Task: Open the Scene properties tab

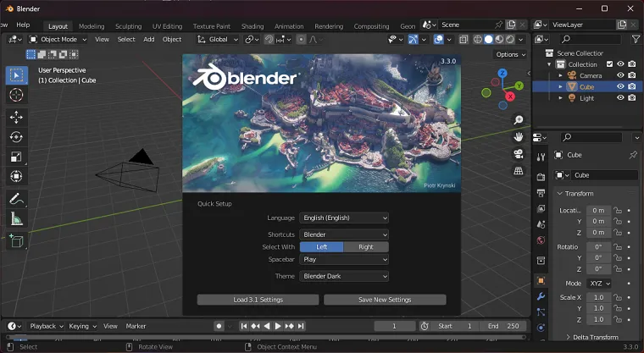Action: point(541,224)
